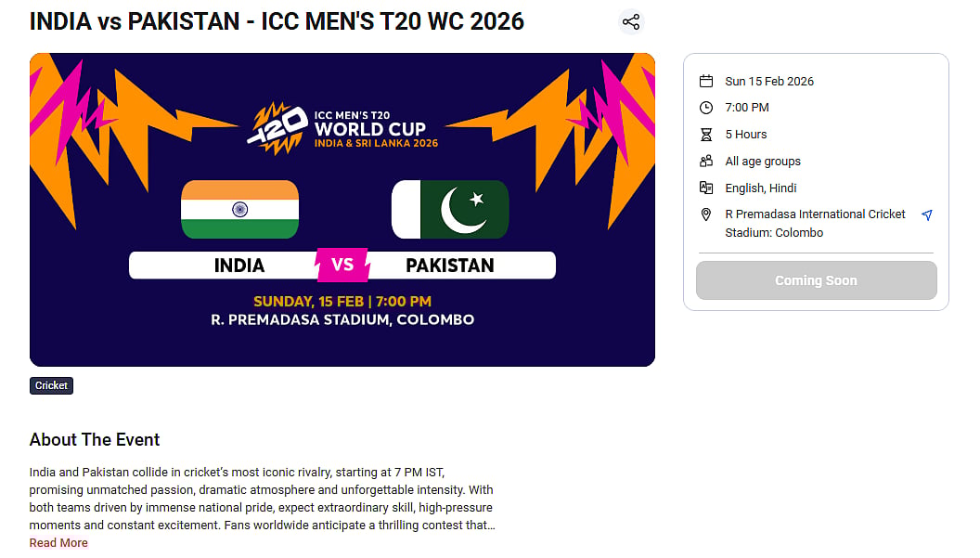The width and height of the screenshot is (980, 558).
Task: Click the age groups people icon
Action: tap(706, 162)
